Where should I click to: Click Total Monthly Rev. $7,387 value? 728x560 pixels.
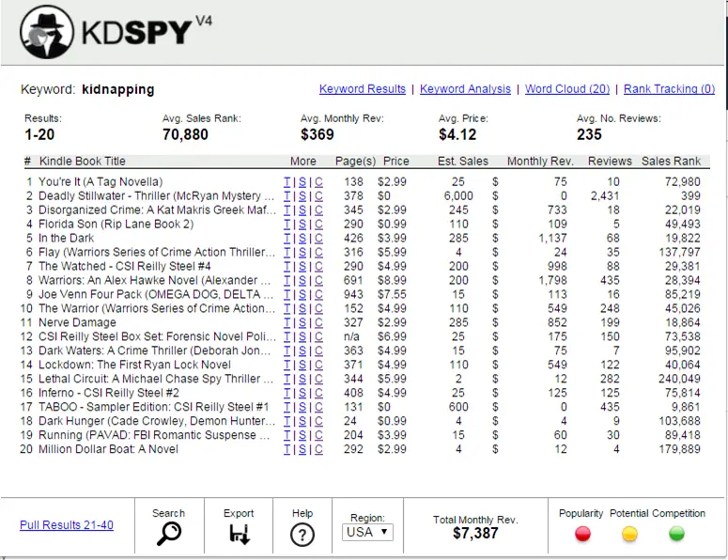click(475, 534)
